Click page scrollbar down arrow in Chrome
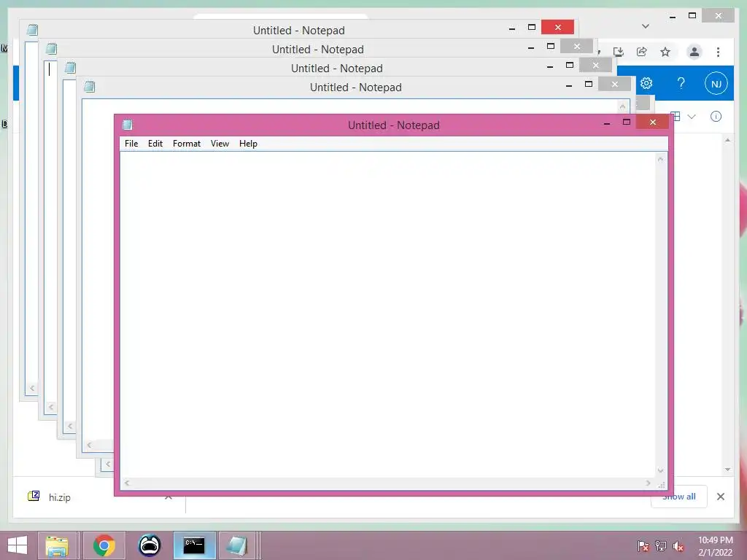The image size is (747, 560). (727, 470)
